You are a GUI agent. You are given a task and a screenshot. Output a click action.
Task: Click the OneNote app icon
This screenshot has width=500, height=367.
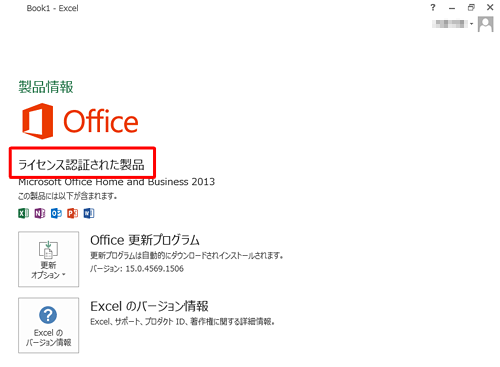click(40, 213)
